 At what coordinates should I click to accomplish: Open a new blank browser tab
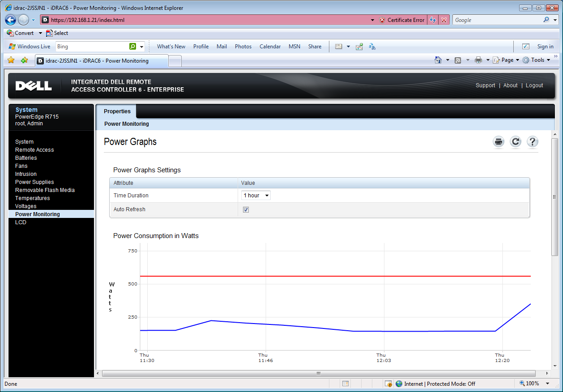click(175, 61)
